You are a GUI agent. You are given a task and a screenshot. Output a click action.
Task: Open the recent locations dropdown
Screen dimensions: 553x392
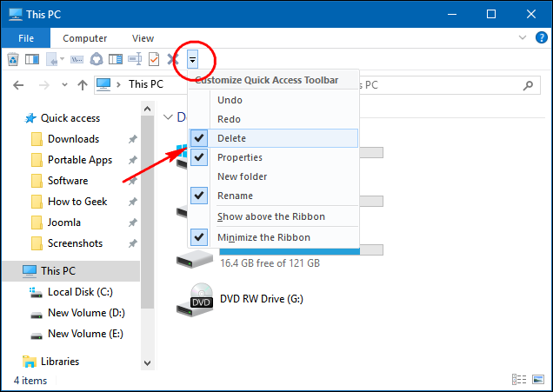[62, 84]
